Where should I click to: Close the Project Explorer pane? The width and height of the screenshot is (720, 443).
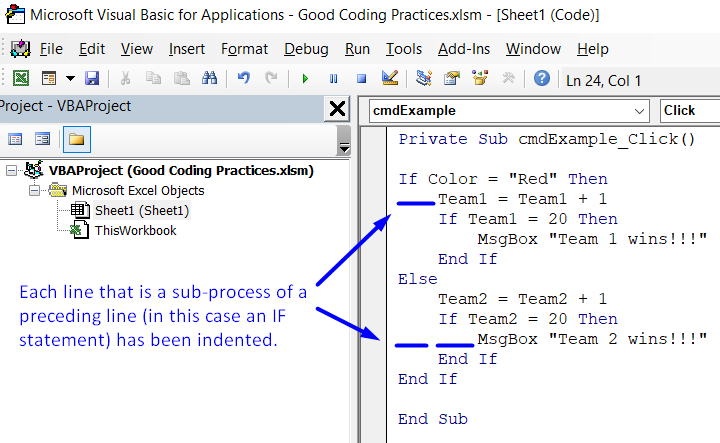point(338,109)
